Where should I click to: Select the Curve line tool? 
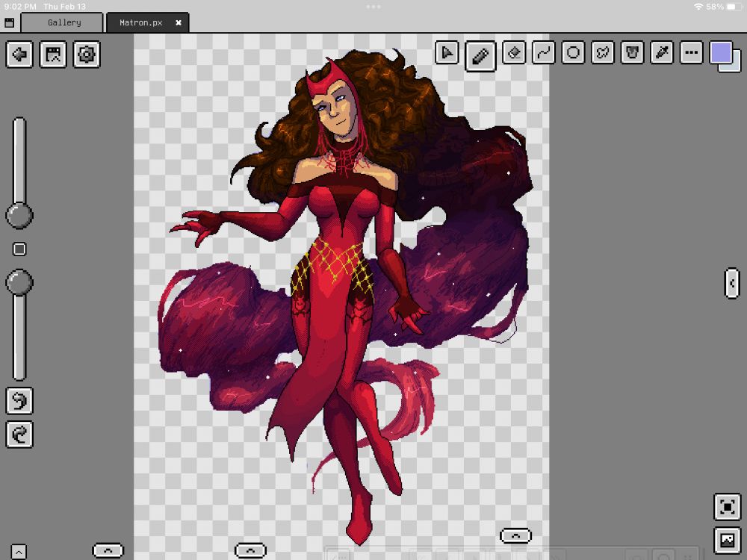coord(544,53)
